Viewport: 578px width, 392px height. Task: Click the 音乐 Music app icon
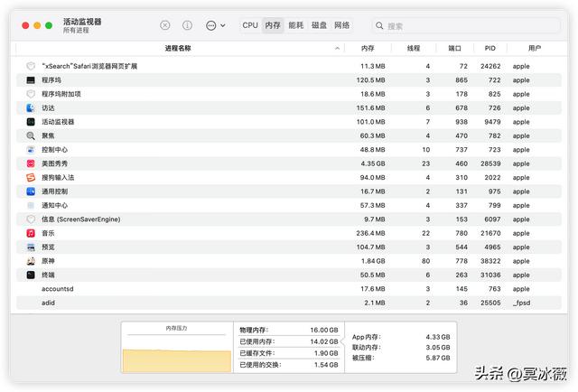click(x=31, y=233)
